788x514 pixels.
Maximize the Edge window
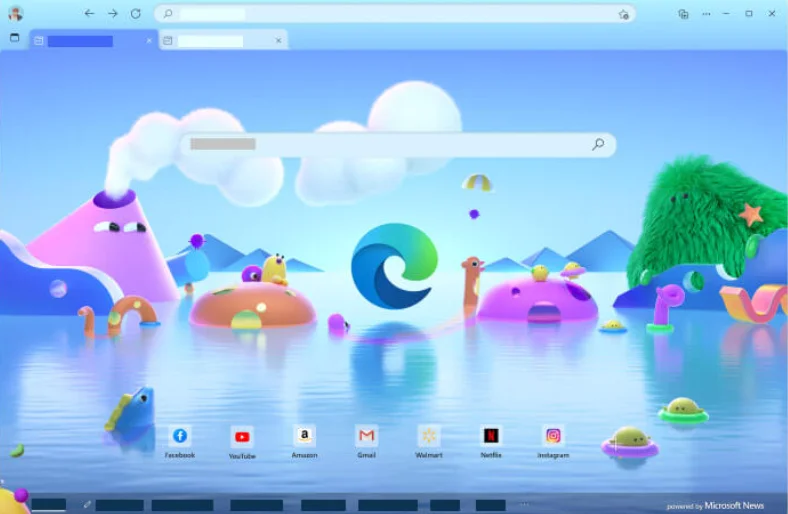point(749,14)
